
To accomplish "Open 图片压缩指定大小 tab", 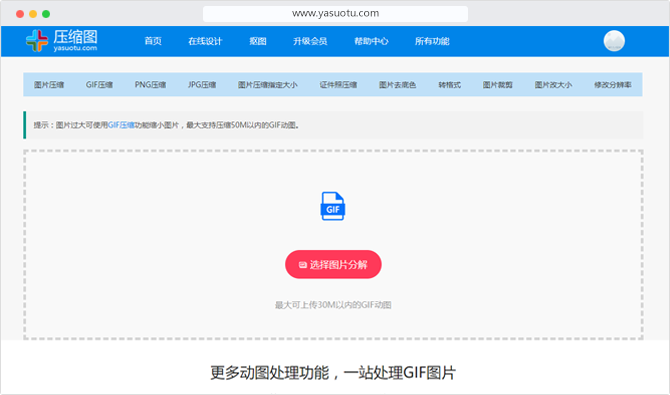I will (x=267, y=85).
